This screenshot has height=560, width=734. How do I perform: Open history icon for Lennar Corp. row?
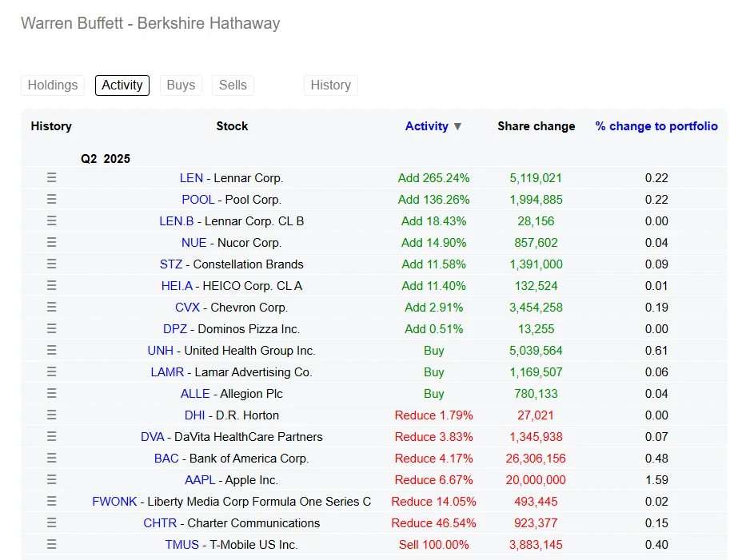[51, 178]
